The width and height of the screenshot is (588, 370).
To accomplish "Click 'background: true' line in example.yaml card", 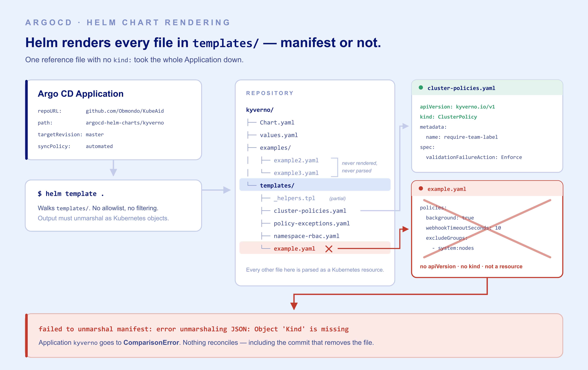I will [x=450, y=218].
